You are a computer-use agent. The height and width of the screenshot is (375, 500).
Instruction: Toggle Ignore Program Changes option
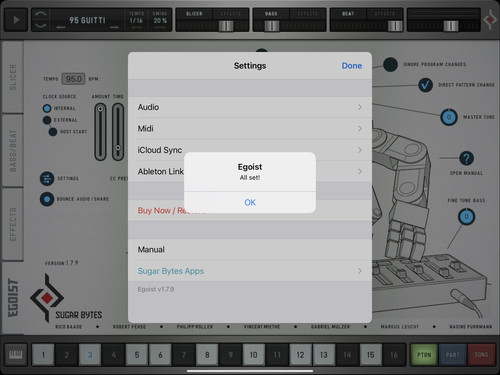point(390,65)
